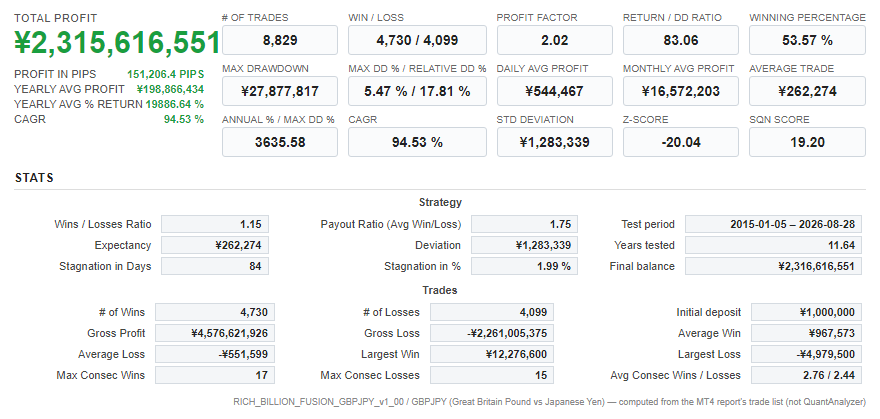Click the STATS section heading
Viewport: 880px width, 419px height.
pos(34,178)
